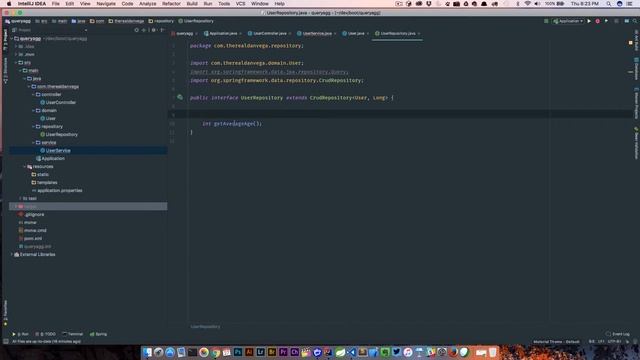Image resolution: width=640 pixels, height=360 pixels.
Task: Run the Application configuration with the play button
Action: [x=589, y=21]
